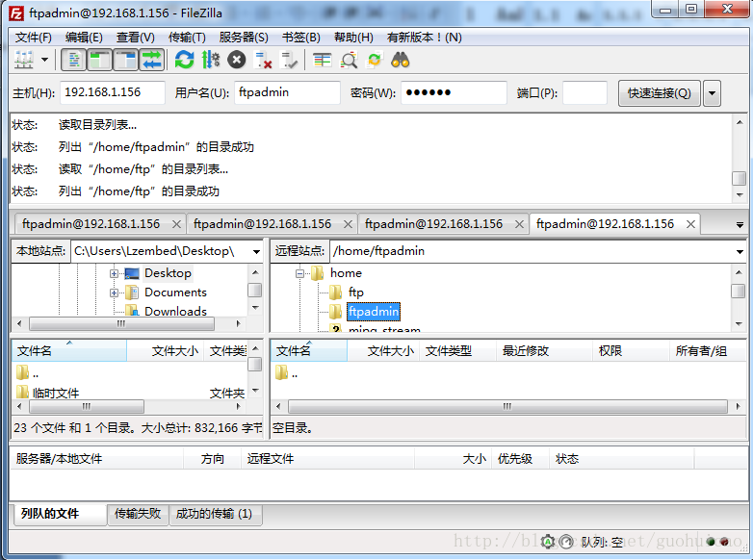Click the speed limits icon in status bar
This screenshot has height=560, width=753.
point(567,542)
